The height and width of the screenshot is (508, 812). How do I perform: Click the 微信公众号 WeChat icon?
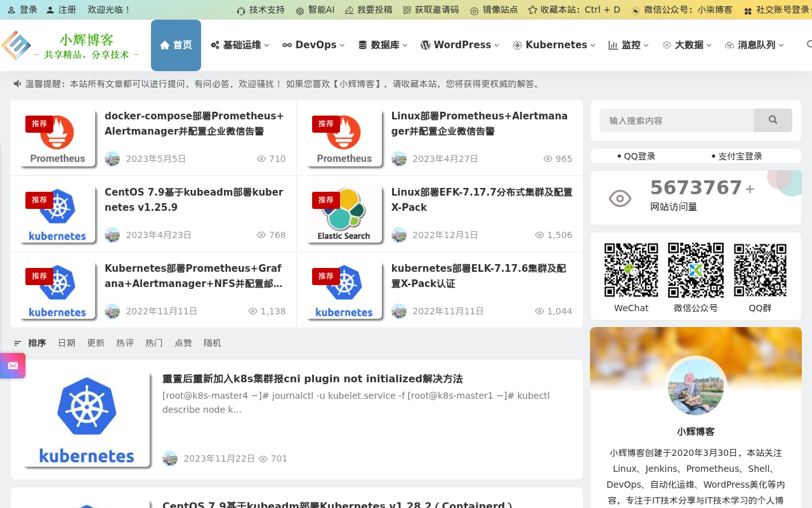(x=636, y=11)
